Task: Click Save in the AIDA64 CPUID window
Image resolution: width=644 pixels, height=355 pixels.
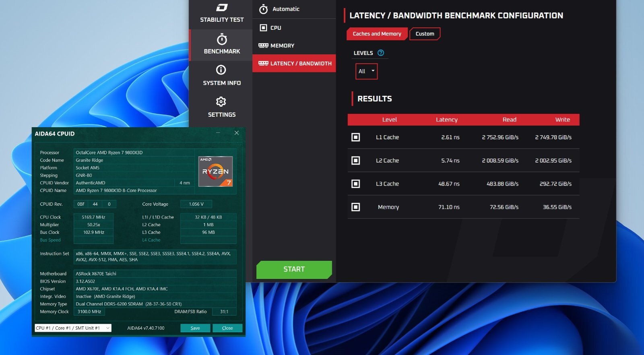Action: [x=195, y=328]
